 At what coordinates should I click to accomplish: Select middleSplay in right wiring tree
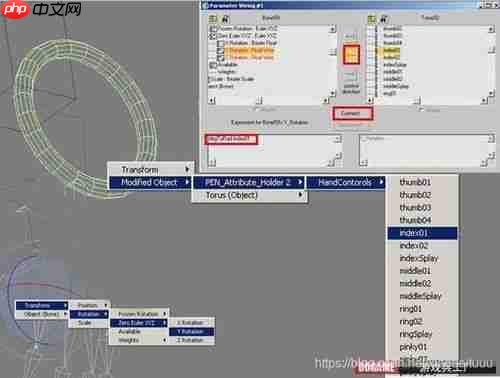point(396,86)
